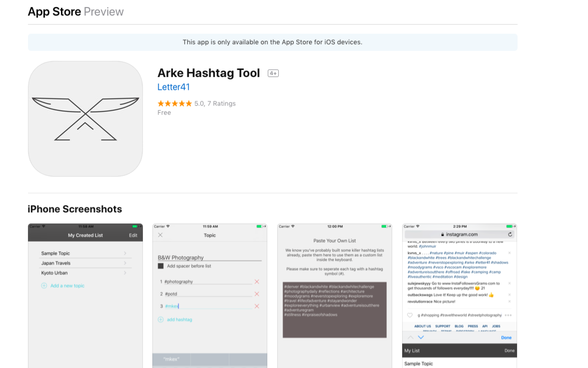Click the B&W Photography title field
The image size is (588, 368).
pyautogui.click(x=210, y=258)
